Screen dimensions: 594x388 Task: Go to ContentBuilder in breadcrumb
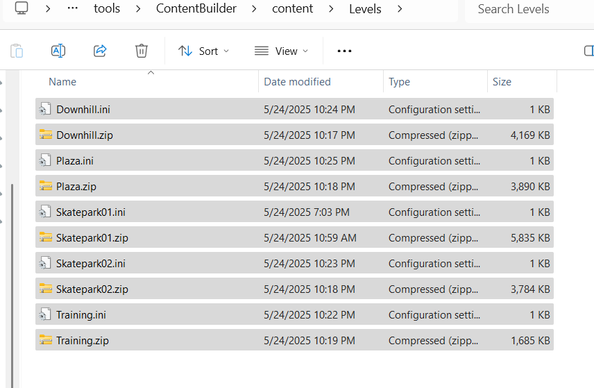[196, 8]
